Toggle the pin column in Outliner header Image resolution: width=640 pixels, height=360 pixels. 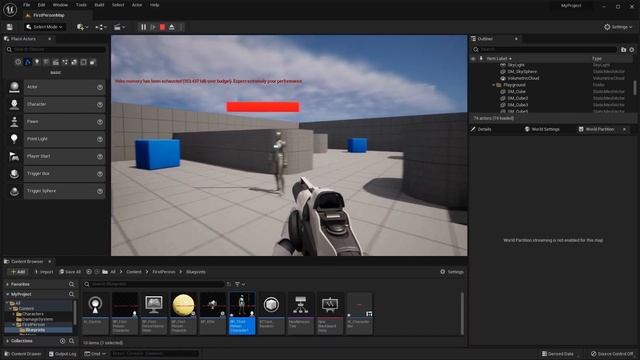click(x=481, y=59)
